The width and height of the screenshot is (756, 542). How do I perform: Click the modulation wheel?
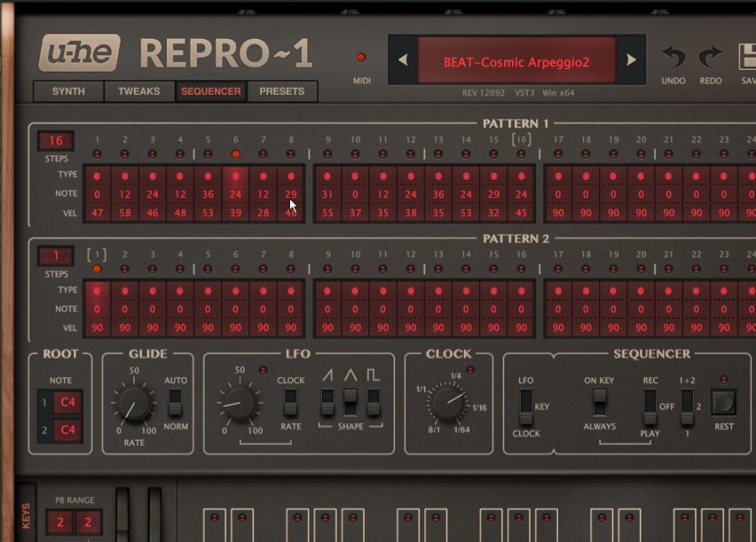click(x=154, y=515)
